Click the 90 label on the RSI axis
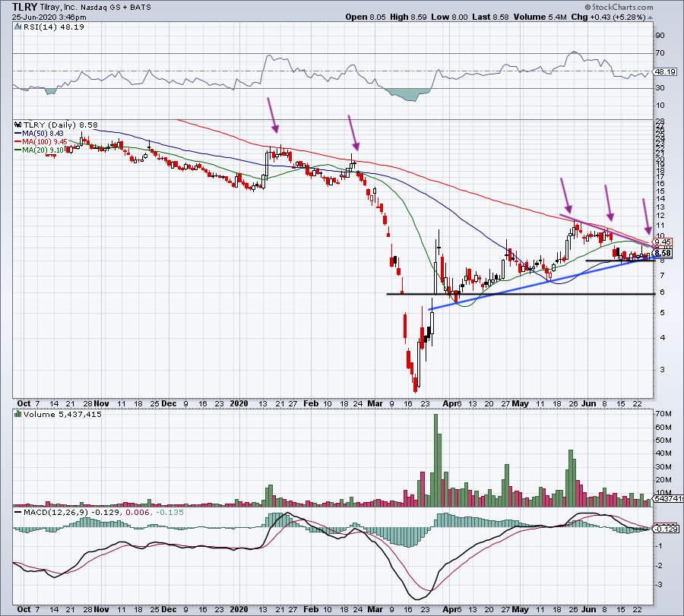This screenshot has width=684, height=616. click(x=660, y=35)
